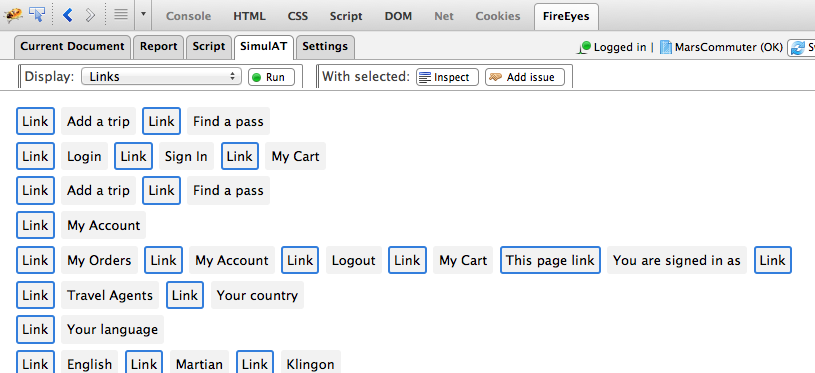Open the Firebug bug icon menu
Viewport: 815px width, 373px height.
(x=13, y=15)
